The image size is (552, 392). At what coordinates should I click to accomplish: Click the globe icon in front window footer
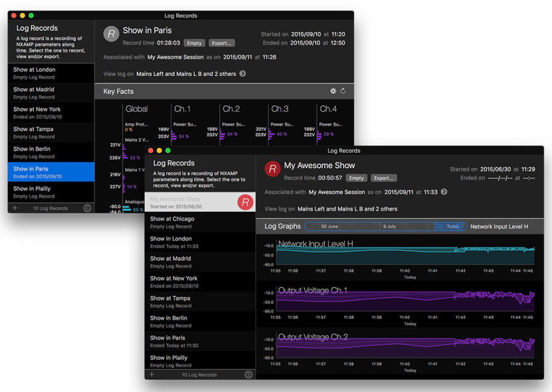(248, 375)
